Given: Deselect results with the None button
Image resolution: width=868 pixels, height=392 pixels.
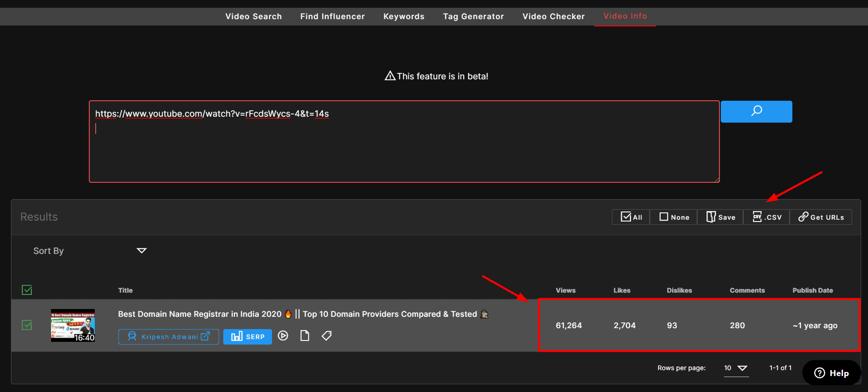Looking at the screenshot, I should coord(674,217).
